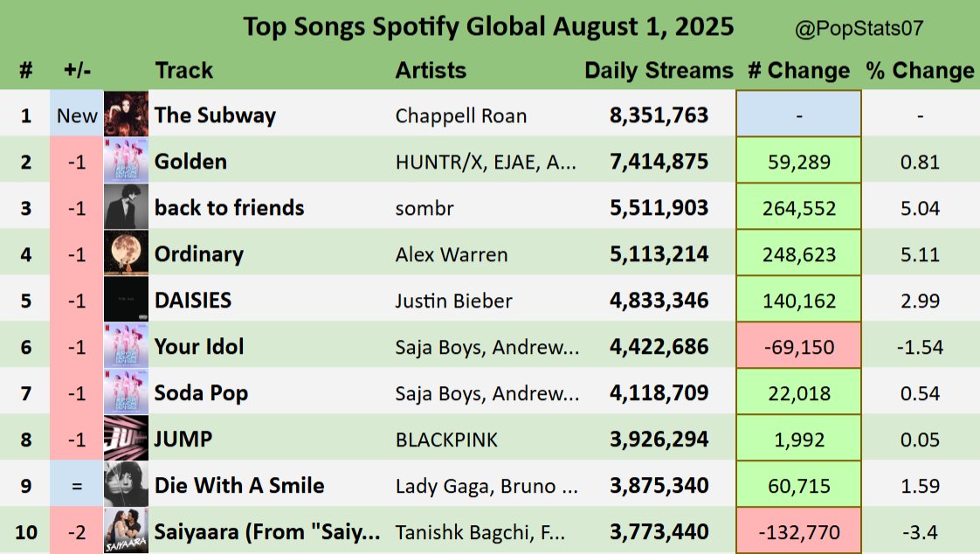Select the # Change column header
The image size is (980, 554).
click(798, 71)
